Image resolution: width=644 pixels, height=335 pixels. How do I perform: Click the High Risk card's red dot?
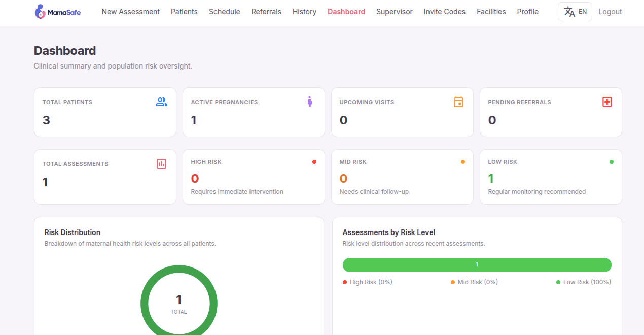point(314,162)
